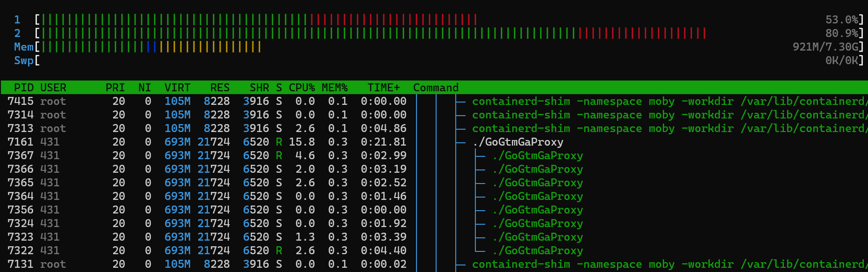Sort by RES column header

tap(220, 88)
